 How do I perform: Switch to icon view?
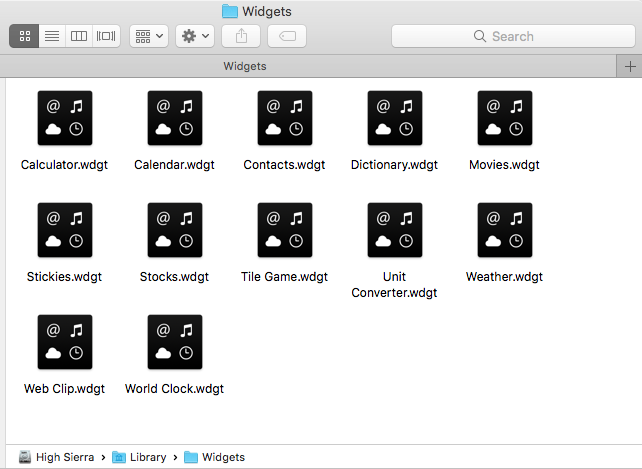click(24, 36)
